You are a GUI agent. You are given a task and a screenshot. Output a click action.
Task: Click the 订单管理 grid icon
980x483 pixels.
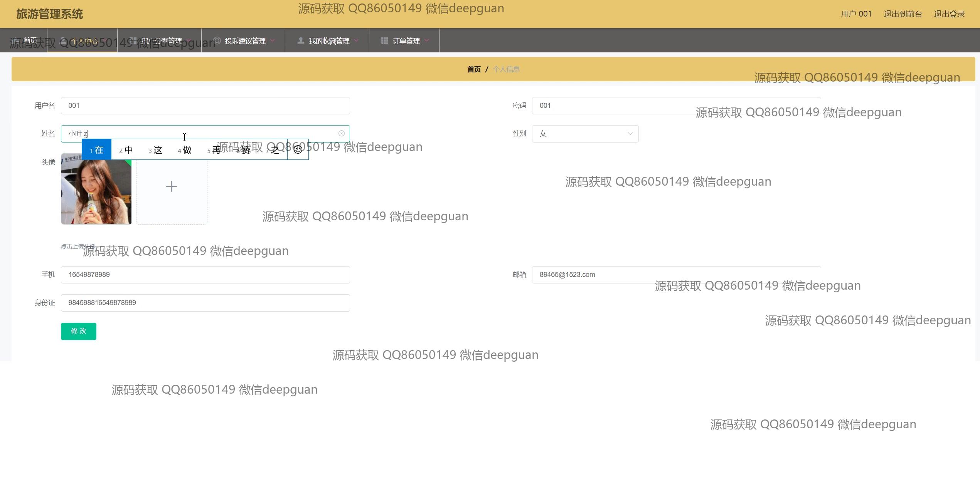pos(384,40)
